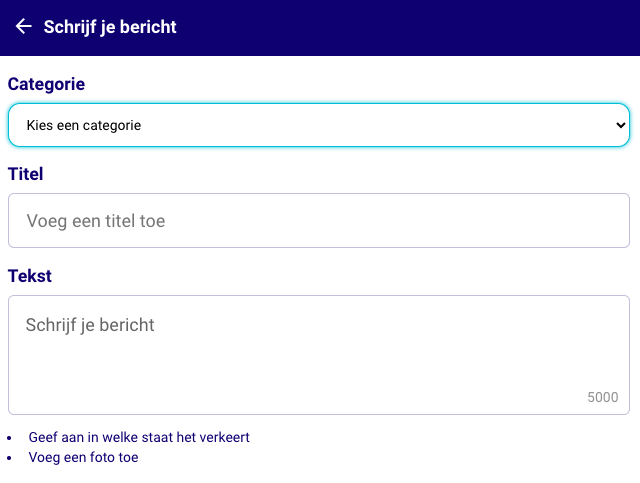Click the Tekst field label
The height and width of the screenshot is (483, 640).
[x=30, y=276]
